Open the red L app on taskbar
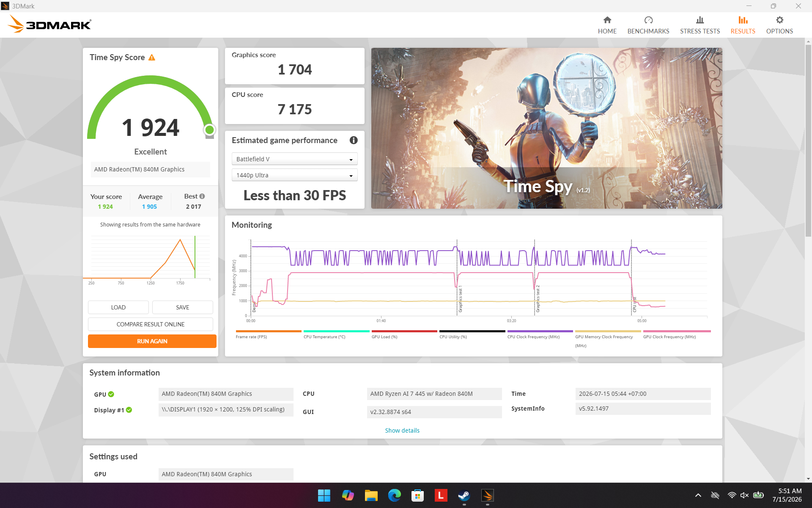The width and height of the screenshot is (812, 508). point(441,495)
